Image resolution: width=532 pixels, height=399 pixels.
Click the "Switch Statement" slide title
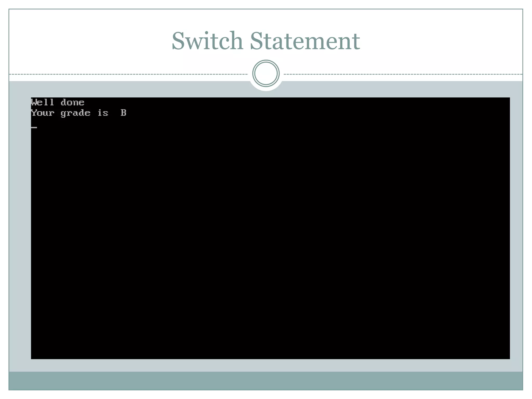coord(266,41)
